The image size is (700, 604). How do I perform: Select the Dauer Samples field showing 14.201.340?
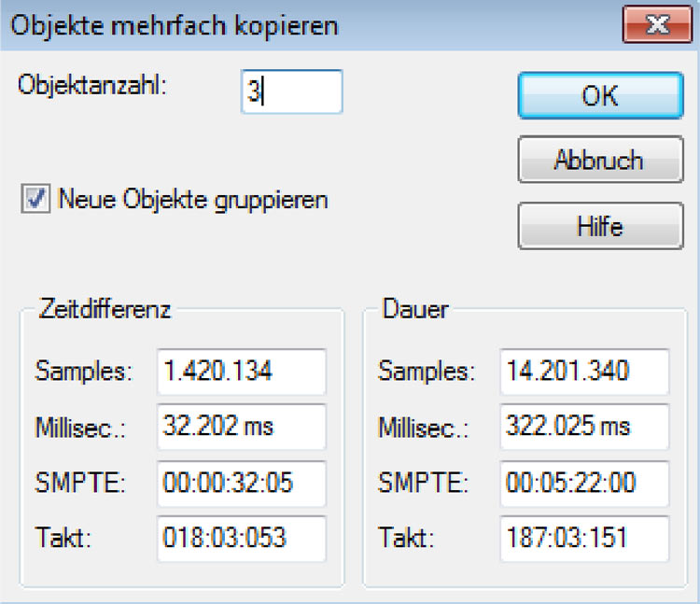tap(584, 372)
